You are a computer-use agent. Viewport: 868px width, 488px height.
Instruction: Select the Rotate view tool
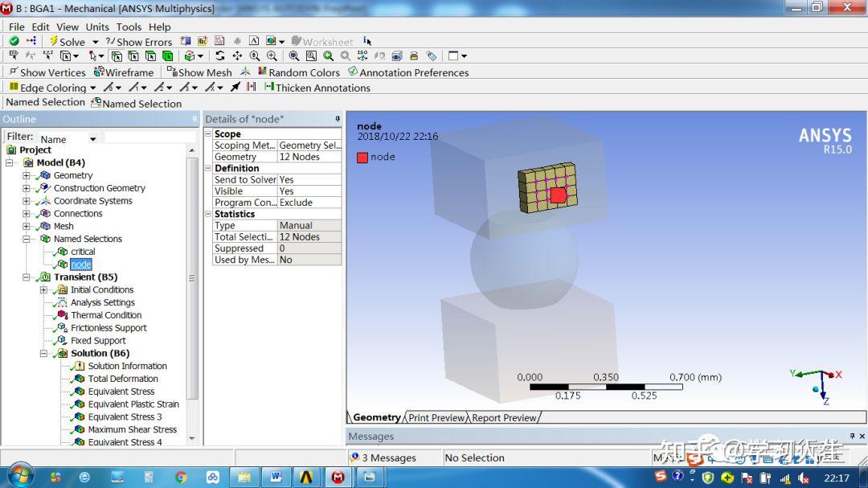220,56
